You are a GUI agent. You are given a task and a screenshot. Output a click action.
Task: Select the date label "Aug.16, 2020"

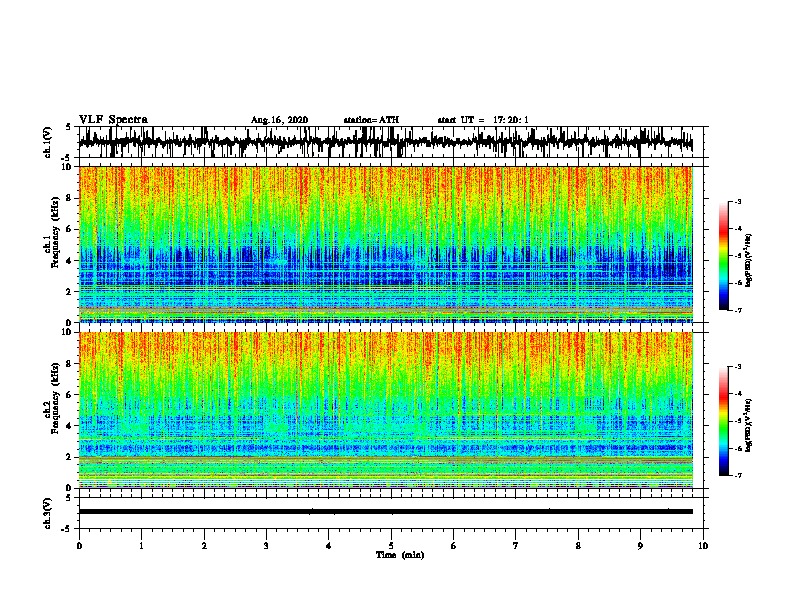279,120
